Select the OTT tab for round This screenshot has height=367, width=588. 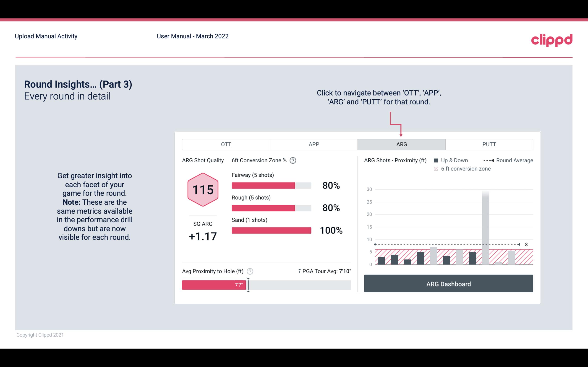coord(226,144)
